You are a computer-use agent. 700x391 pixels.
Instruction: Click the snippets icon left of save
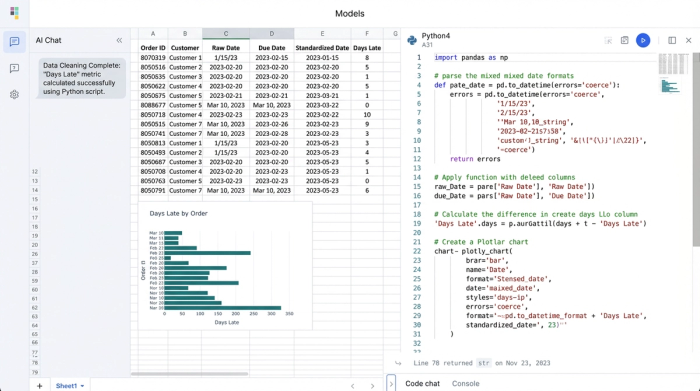(x=608, y=40)
